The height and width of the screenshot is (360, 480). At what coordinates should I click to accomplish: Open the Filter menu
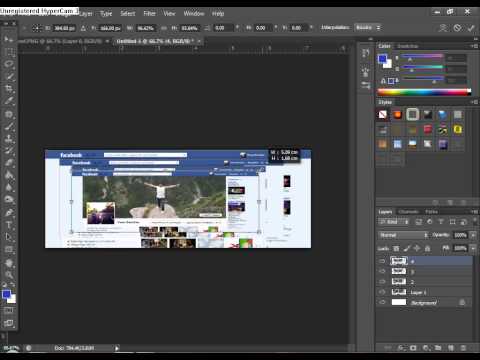pos(149,14)
